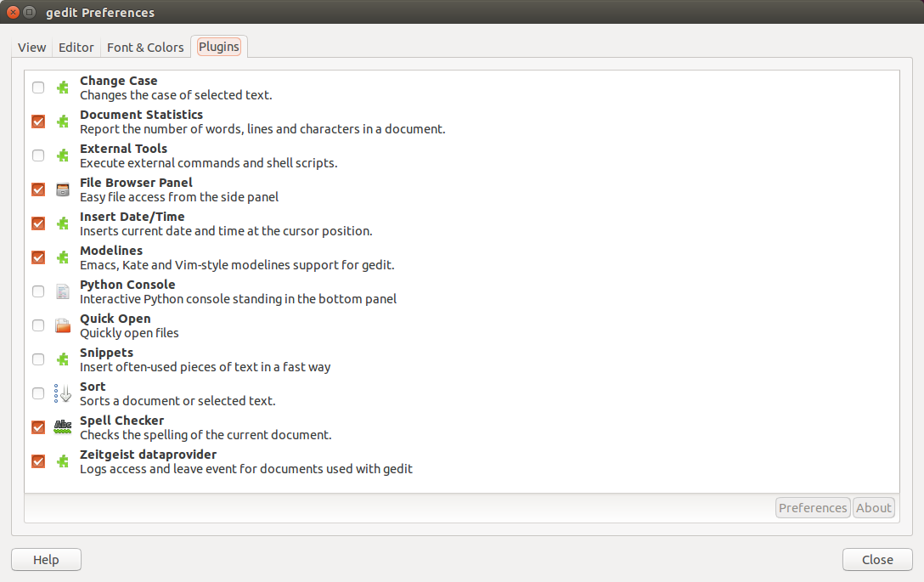Disable the Modelines plugin checkbox
The image size is (924, 582).
[x=38, y=257]
